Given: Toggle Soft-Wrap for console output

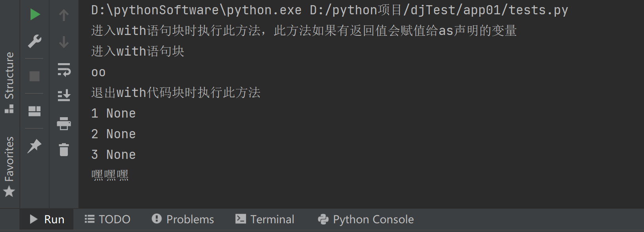Looking at the screenshot, I should coord(64,69).
